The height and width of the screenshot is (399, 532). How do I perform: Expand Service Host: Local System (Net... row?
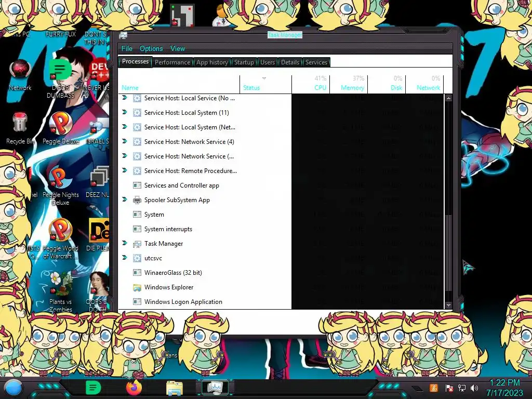pos(125,127)
